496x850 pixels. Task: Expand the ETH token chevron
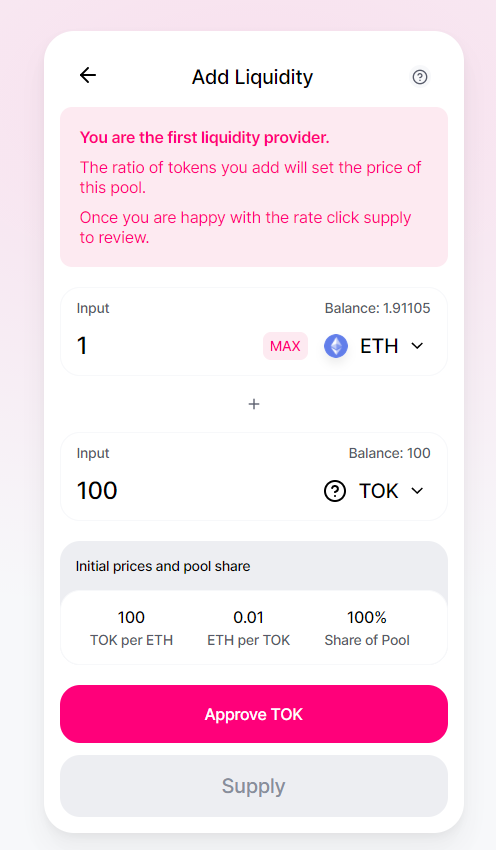click(417, 346)
